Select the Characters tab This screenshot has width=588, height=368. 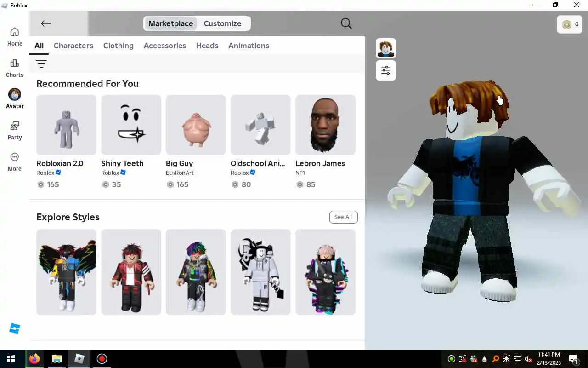pos(73,46)
